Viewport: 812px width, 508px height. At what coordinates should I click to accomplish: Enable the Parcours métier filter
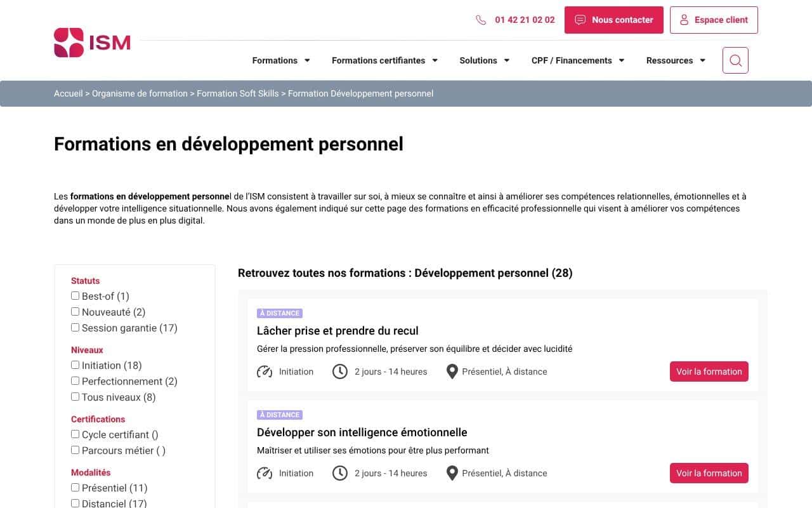pos(75,450)
